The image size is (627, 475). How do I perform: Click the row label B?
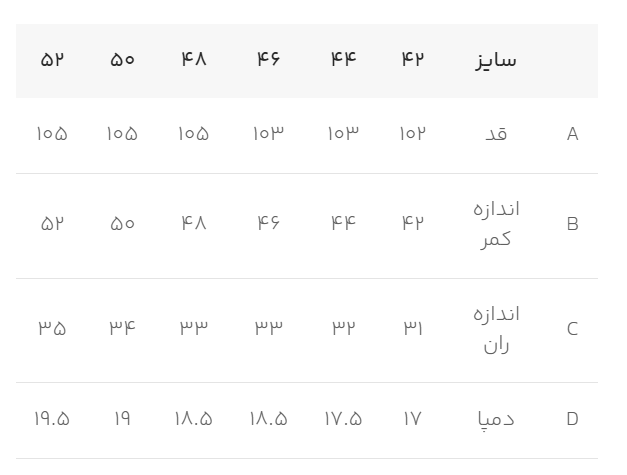pos(573,224)
